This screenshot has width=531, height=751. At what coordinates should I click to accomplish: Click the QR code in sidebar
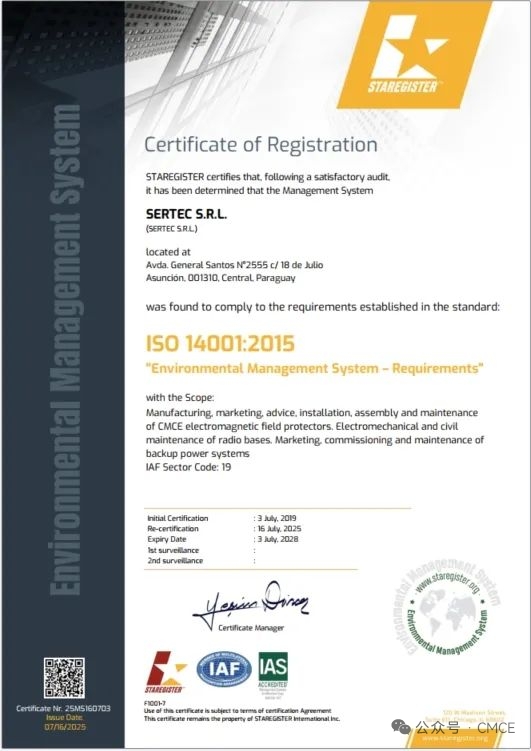tap(64, 678)
